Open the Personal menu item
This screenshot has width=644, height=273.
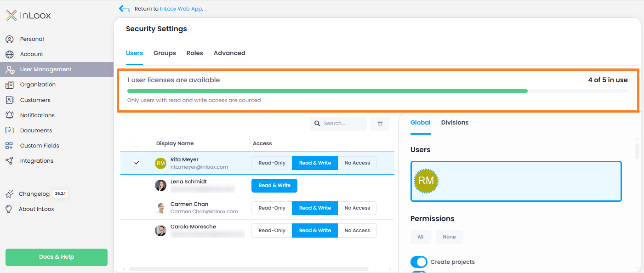pyautogui.click(x=57, y=39)
